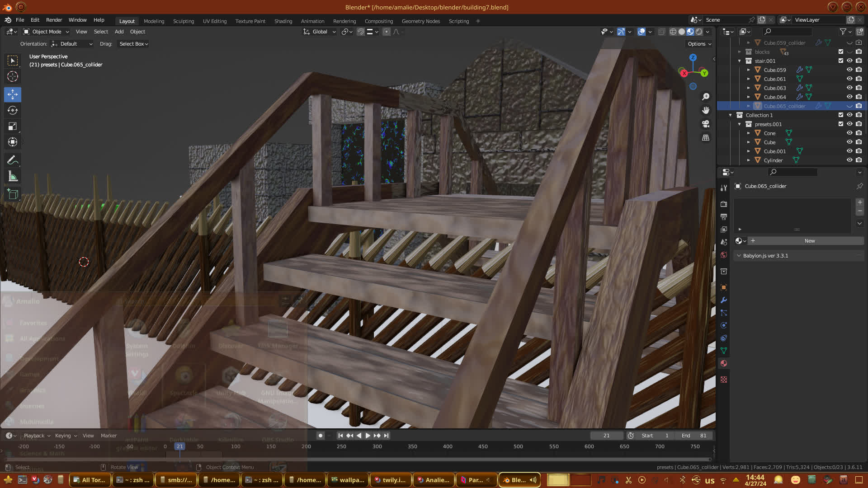Open the Render menu

[x=54, y=20]
